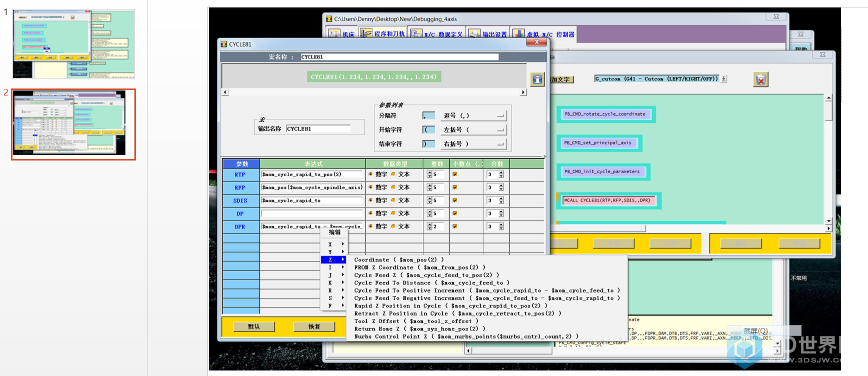868x376 pixels.
Task: Toggle decimal point checkbox for RTP row
Action: pyautogui.click(x=455, y=174)
